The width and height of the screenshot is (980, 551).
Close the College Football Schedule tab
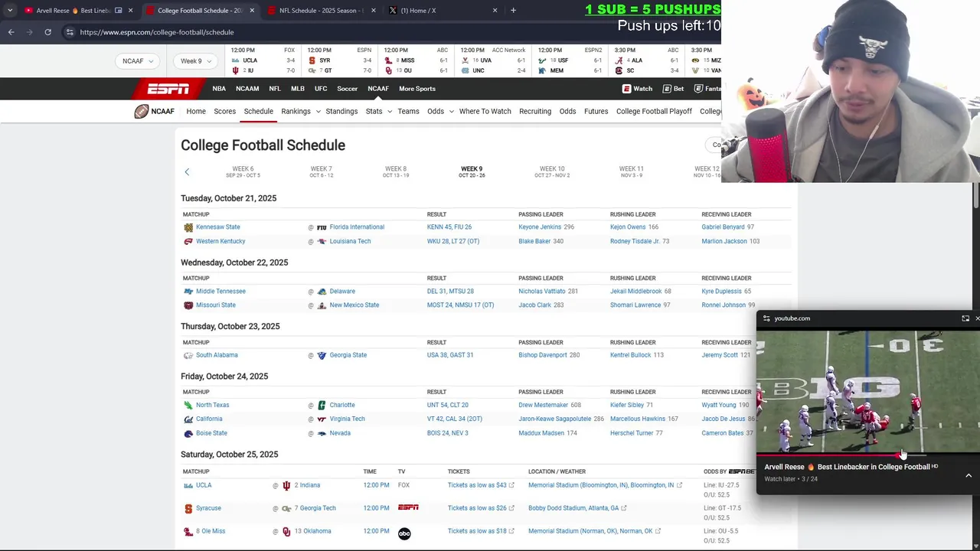point(252,11)
